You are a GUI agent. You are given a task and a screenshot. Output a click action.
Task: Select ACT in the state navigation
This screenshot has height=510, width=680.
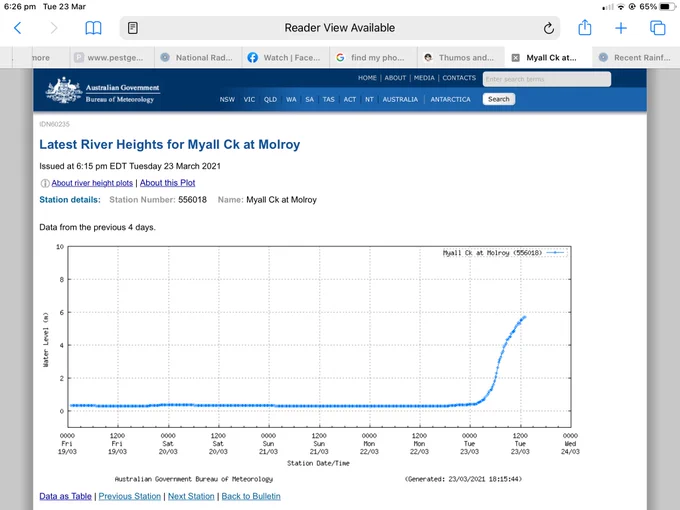tap(350, 99)
